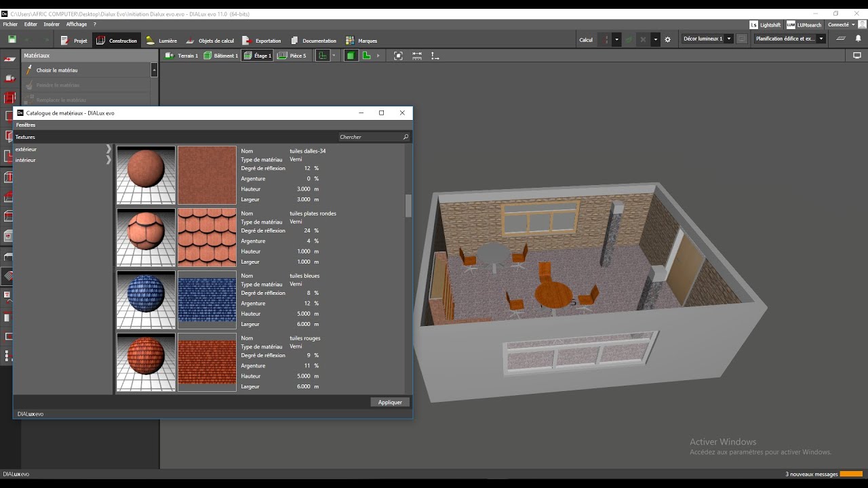Open the Fichier menu
Viewport: 868px width, 488px height.
pyautogui.click(x=10, y=24)
